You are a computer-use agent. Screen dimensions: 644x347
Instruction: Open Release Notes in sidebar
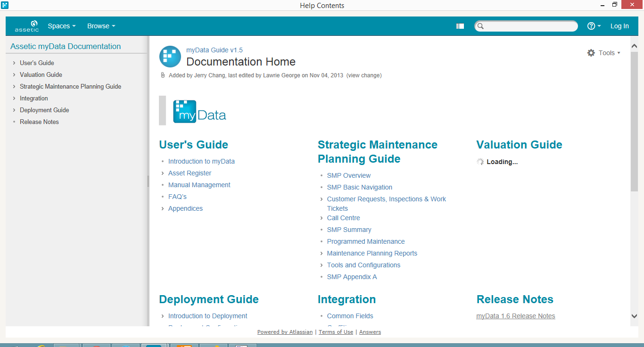coord(39,122)
